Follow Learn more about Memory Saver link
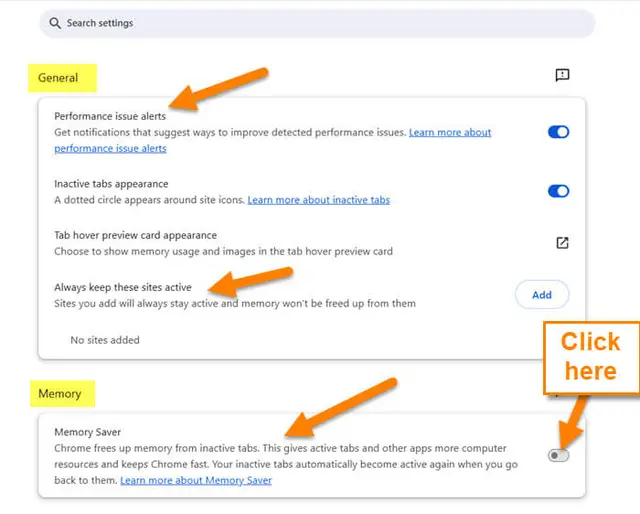Image resolution: width=640 pixels, height=514 pixels. [196, 481]
